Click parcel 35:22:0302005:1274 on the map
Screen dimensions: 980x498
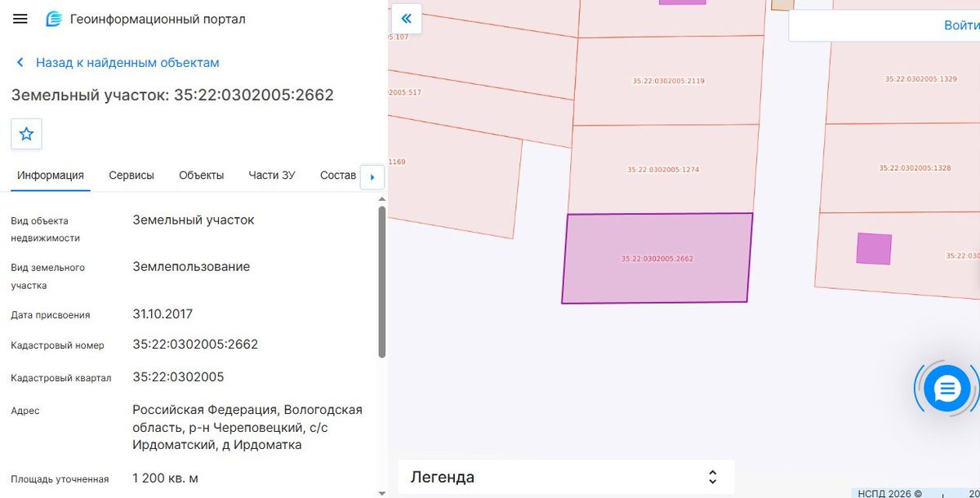point(663,170)
